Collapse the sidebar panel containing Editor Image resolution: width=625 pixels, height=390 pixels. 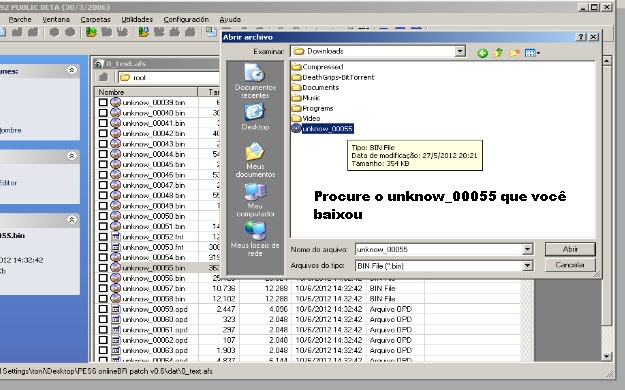point(72,156)
